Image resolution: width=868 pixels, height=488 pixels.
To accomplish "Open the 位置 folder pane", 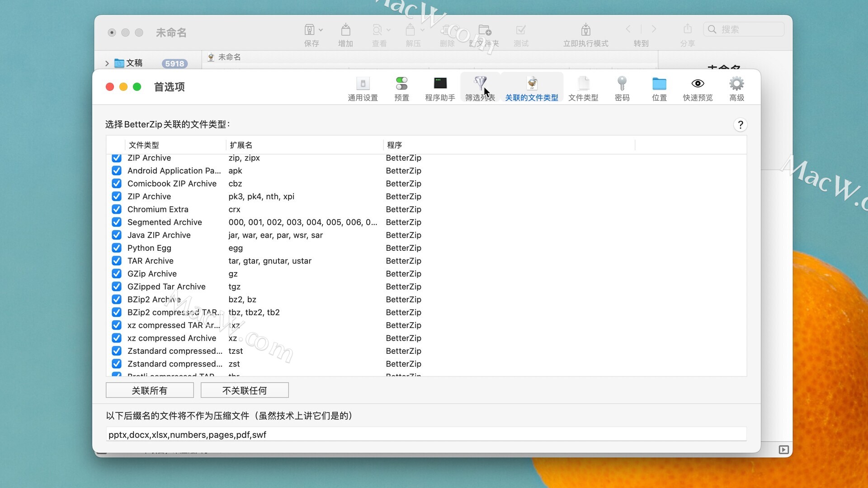I will click(659, 88).
